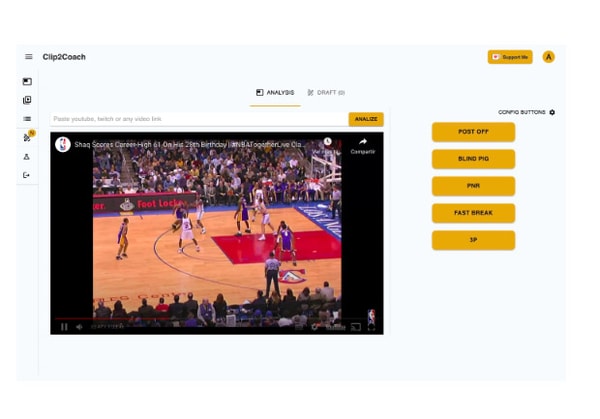Select the list view sidebar icon
600x419 pixels.
click(28, 119)
